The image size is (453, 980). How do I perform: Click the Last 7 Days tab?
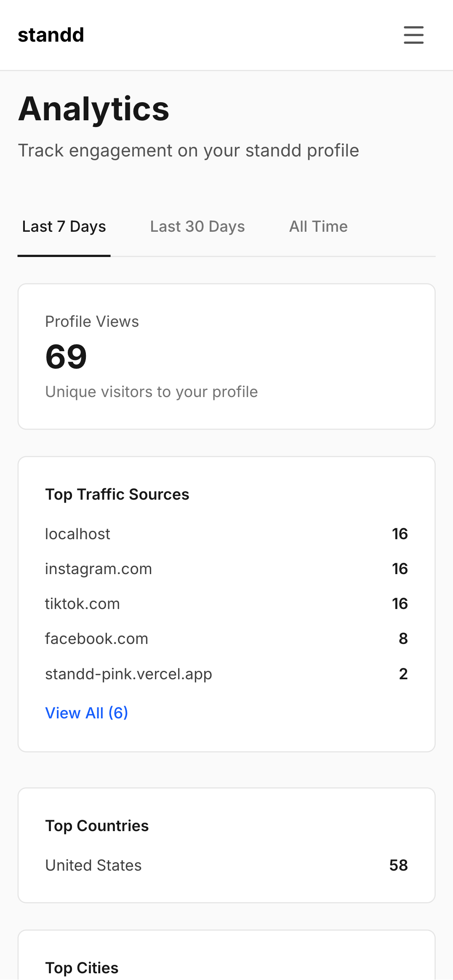64,226
